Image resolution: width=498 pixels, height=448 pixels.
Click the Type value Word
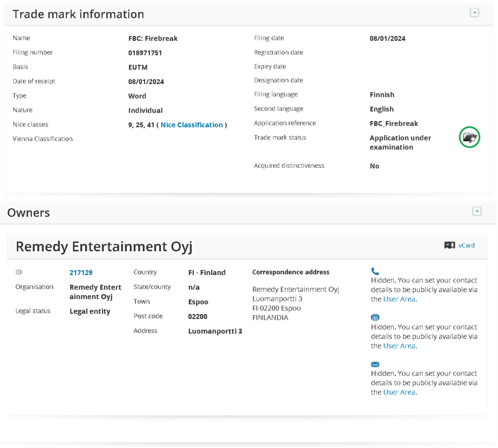pos(137,96)
